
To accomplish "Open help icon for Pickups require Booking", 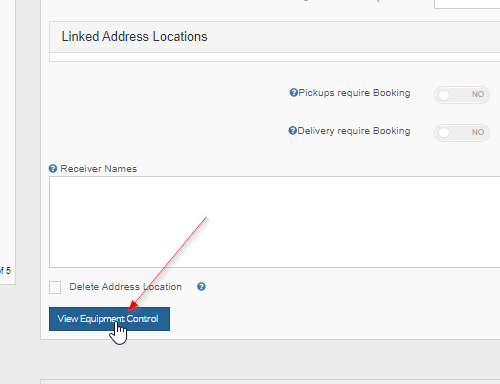I will coord(293,93).
